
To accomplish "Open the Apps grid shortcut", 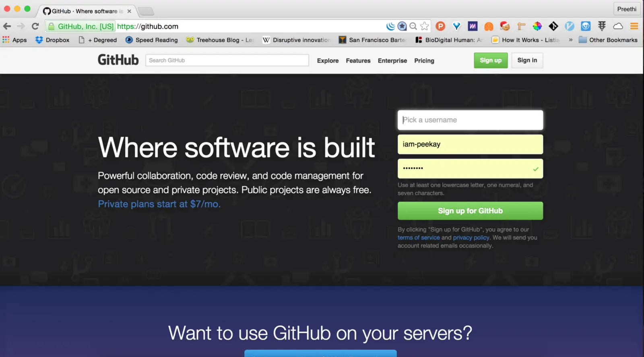I will click(x=14, y=40).
